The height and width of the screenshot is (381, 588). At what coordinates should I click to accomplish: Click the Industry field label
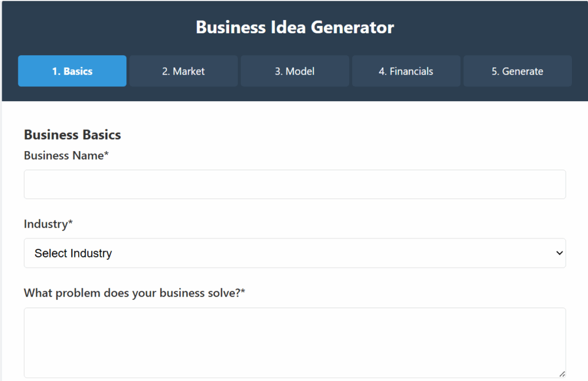click(45, 224)
